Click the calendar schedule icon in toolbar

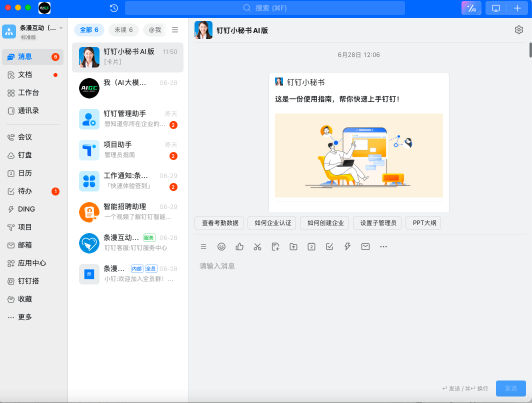click(x=311, y=246)
